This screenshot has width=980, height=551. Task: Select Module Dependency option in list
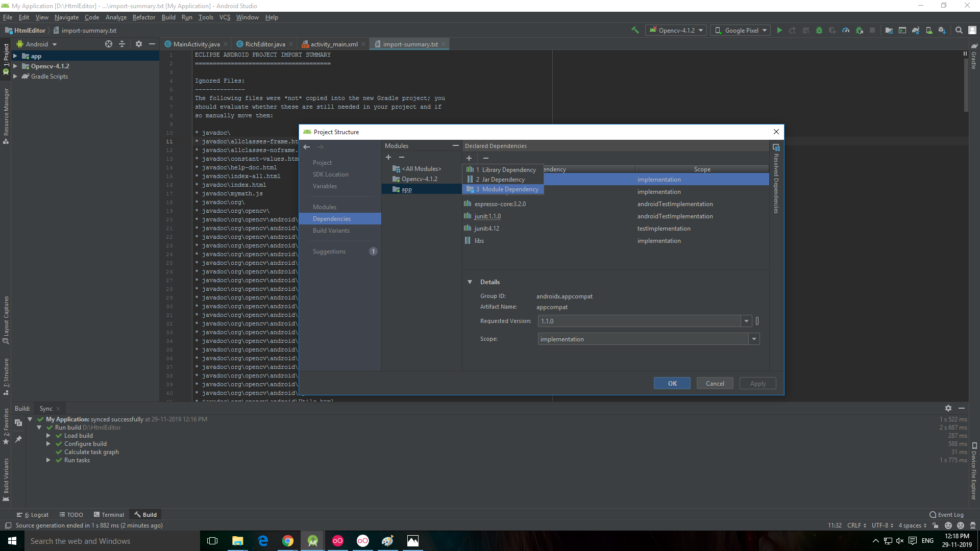pos(506,189)
